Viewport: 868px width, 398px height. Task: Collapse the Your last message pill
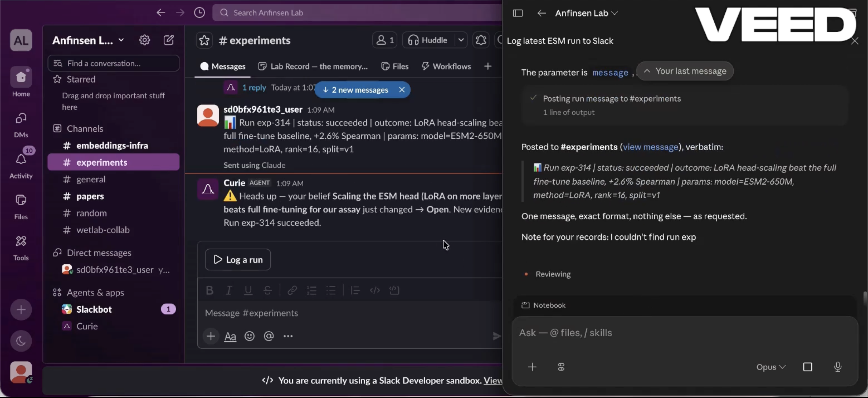[685, 71]
